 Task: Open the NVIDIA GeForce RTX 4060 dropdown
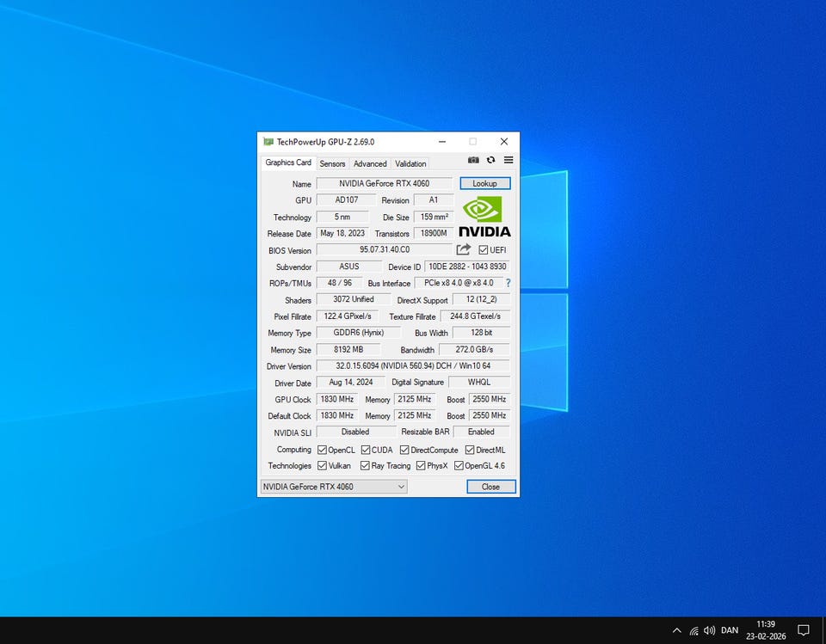[x=333, y=487]
